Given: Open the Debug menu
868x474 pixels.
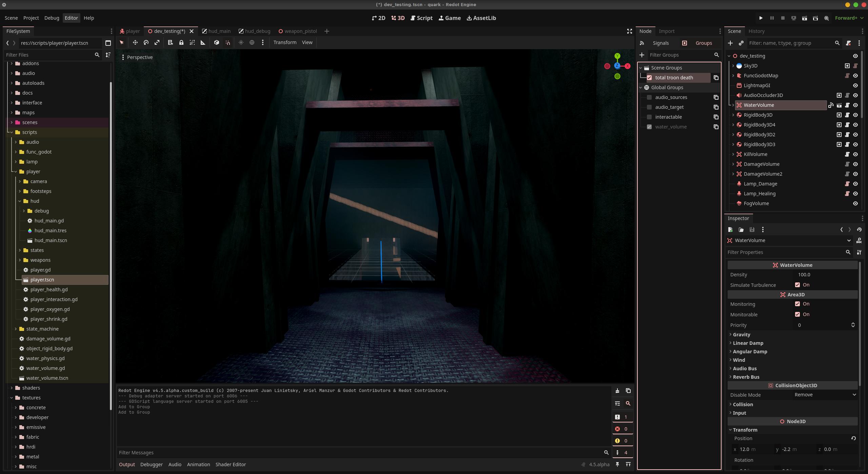Looking at the screenshot, I should coord(52,18).
